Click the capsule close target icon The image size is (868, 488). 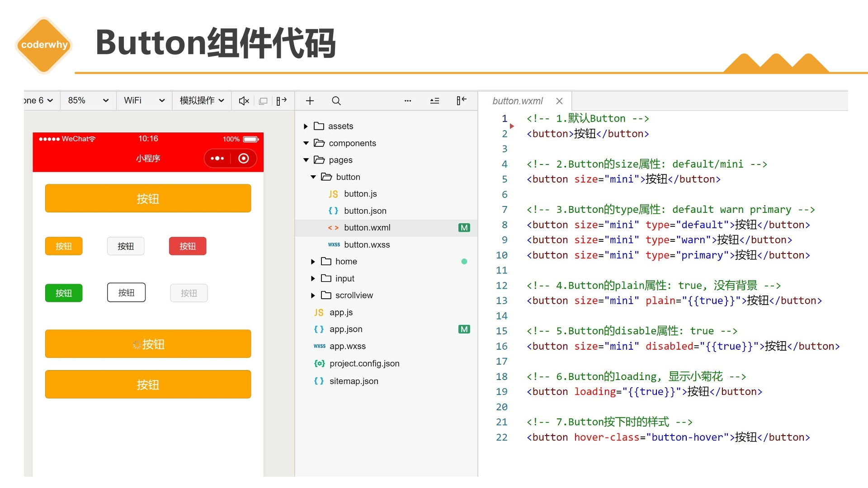(244, 158)
